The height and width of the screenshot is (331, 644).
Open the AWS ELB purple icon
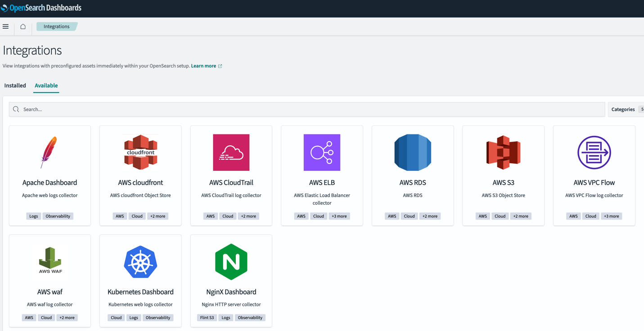[x=322, y=152]
